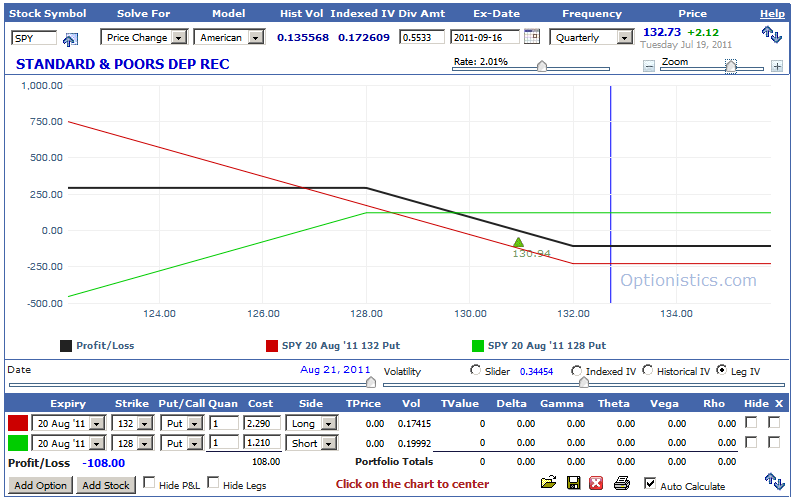Click the price value 132.73

(662, 32)
